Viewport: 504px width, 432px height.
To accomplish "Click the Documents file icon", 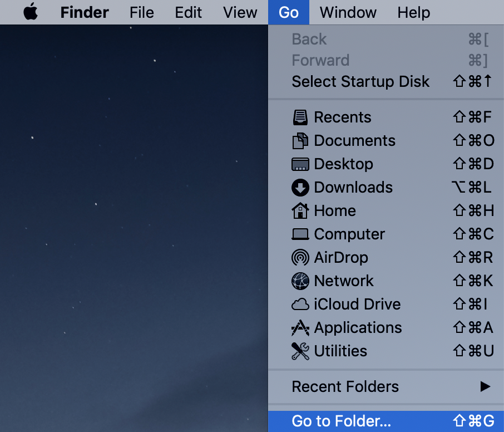I will (300, 141).
